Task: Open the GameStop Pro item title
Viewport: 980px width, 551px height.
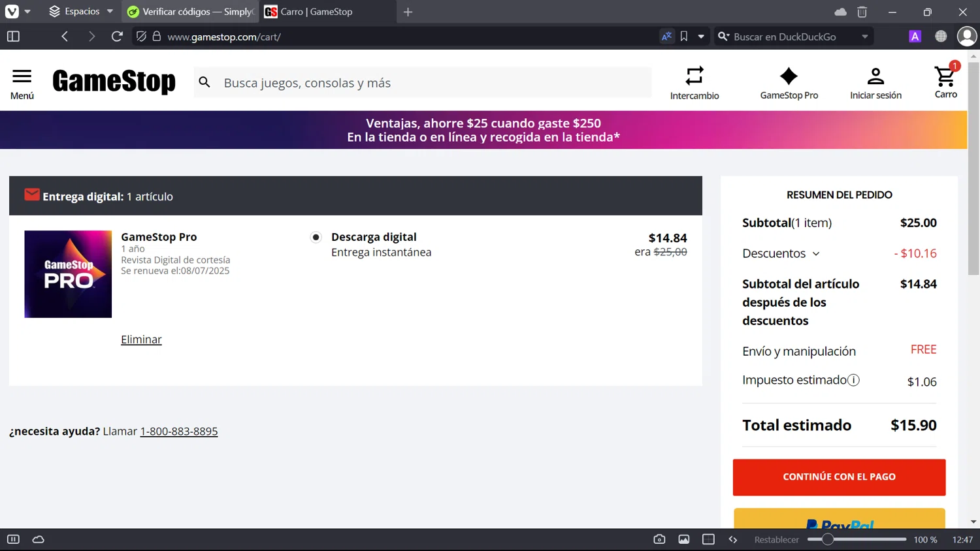Action: tap(159, 237)
